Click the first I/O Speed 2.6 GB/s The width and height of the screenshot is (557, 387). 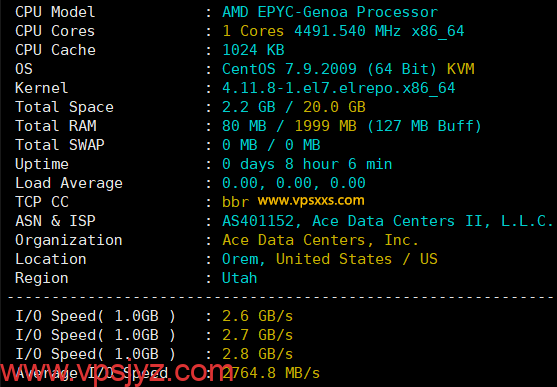(258, 316)
